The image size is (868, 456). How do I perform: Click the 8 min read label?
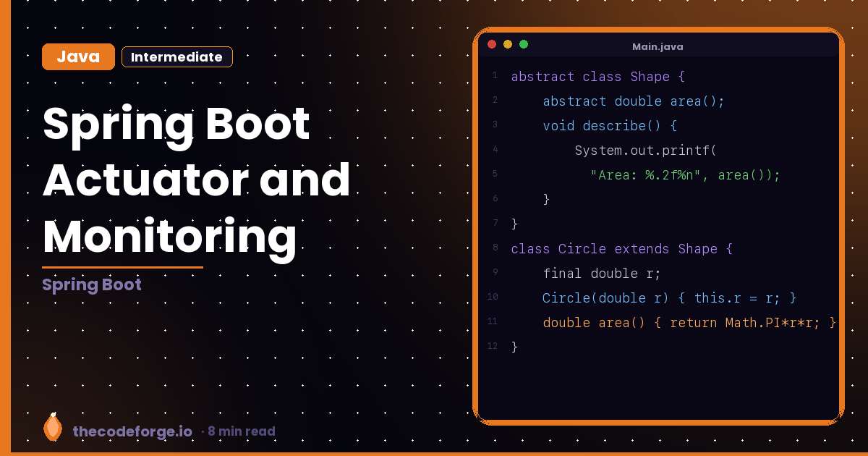242,431
